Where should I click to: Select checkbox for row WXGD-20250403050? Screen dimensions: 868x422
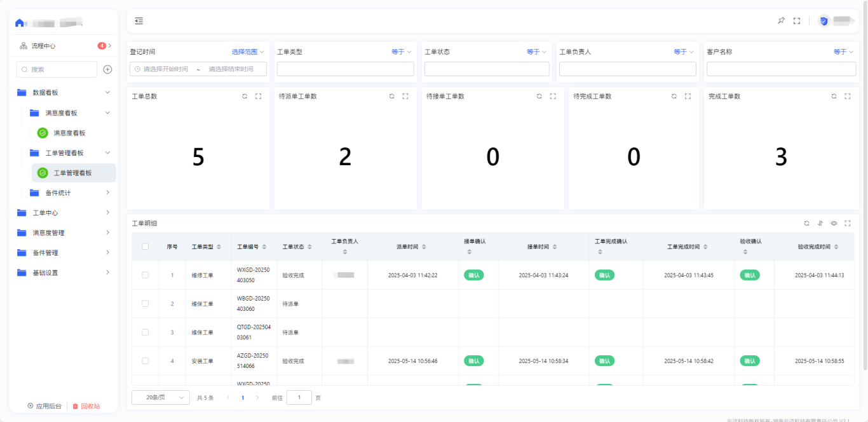click(145, 275)
